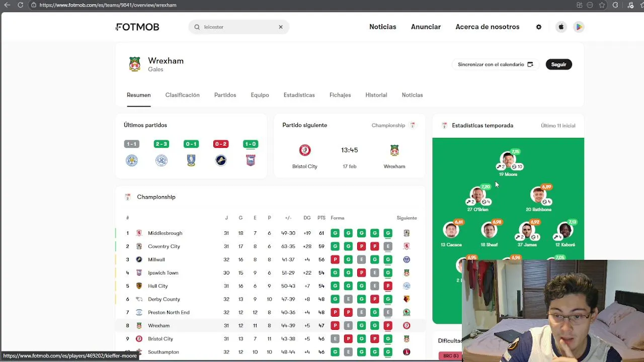
Task: Clear the leicester search text
Action: coord(281,27)
